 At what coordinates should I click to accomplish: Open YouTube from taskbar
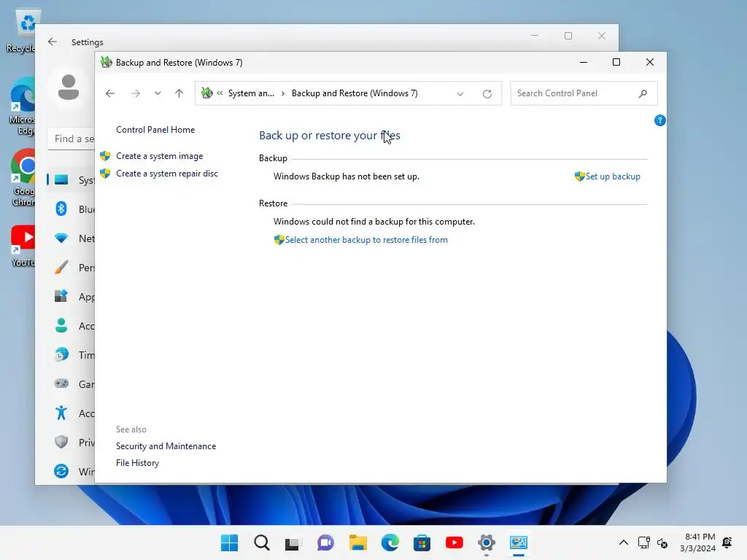[x=454, y=542]
